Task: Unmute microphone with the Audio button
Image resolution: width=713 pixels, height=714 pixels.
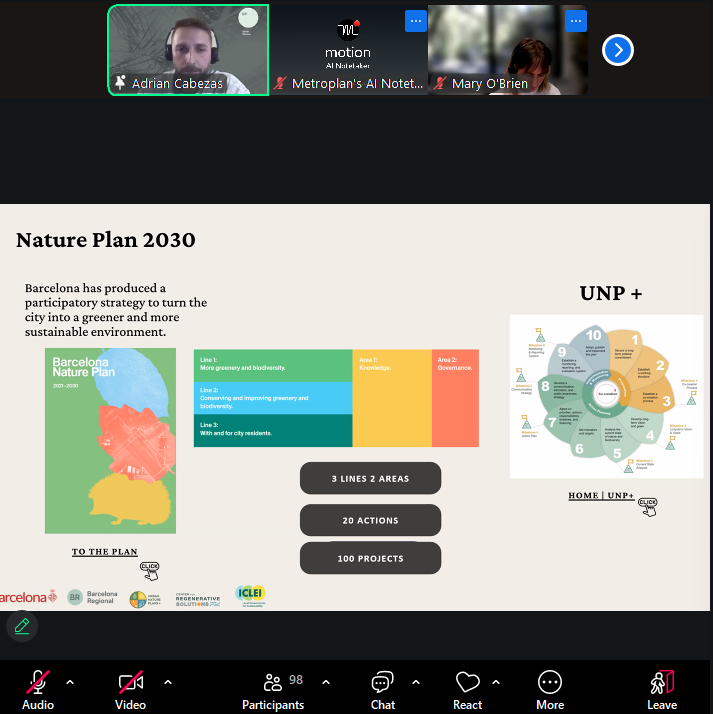Action: coord(37,688)
